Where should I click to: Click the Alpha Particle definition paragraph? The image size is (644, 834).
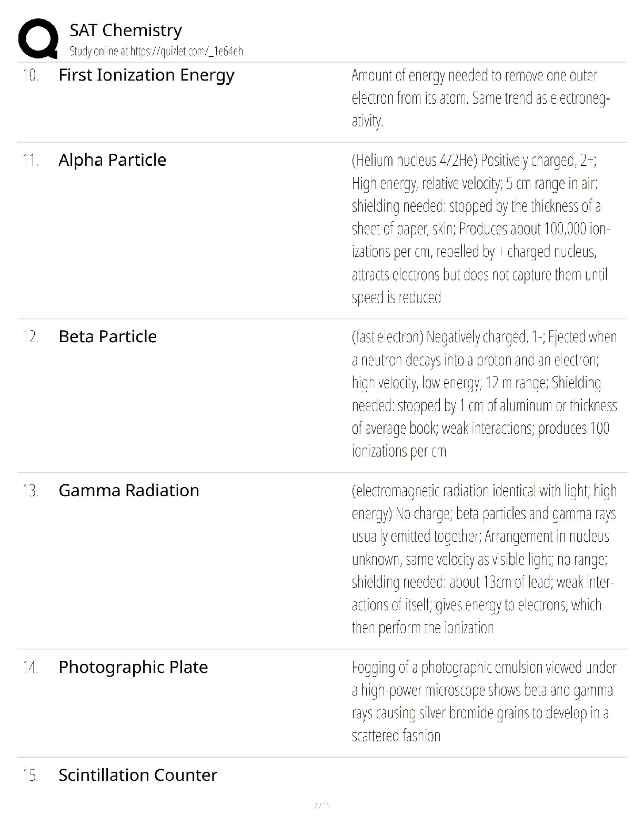481,229
